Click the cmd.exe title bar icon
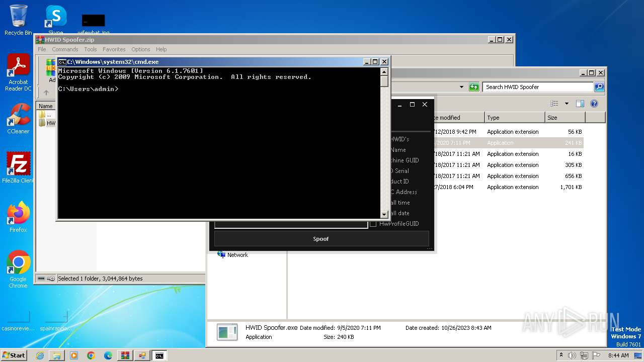This screenshot has height=362, width=644. tap(62, 62)
